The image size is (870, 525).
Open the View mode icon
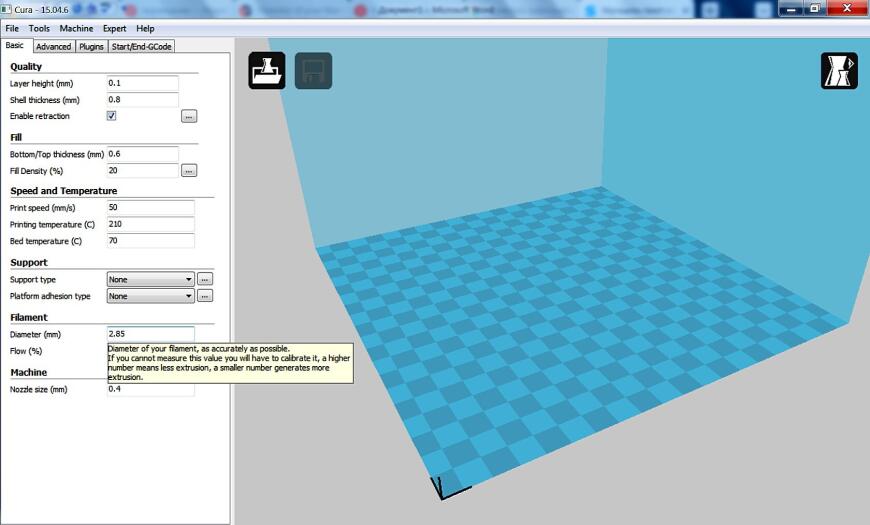[839, 70]
